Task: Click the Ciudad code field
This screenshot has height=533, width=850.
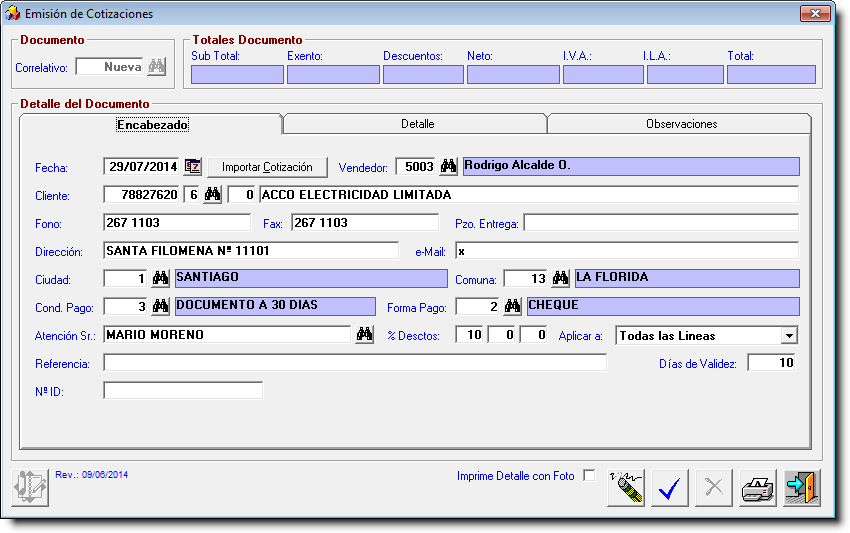Action: (x=125, y=279)
